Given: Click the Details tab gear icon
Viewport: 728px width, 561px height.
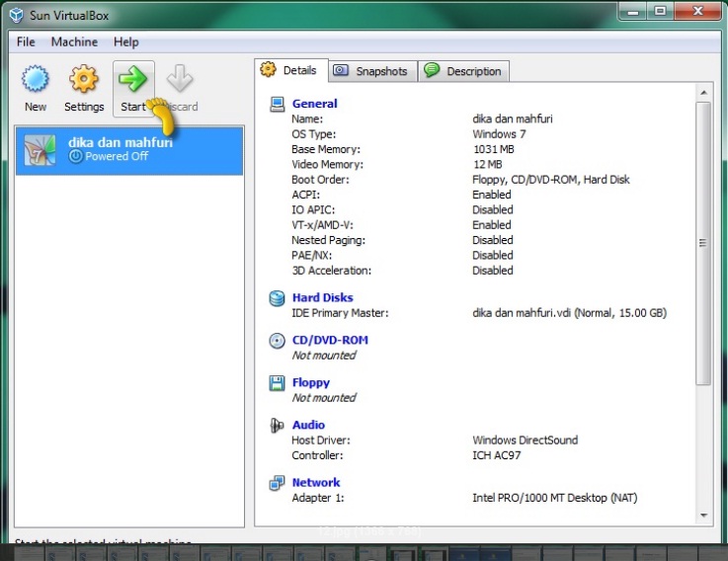Looking at the screenshot, I should tap(268, 69).
